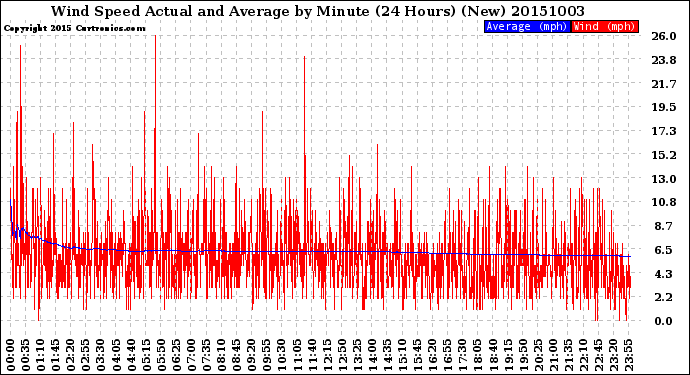Click the 18:05 time axis label

point(477,355)
